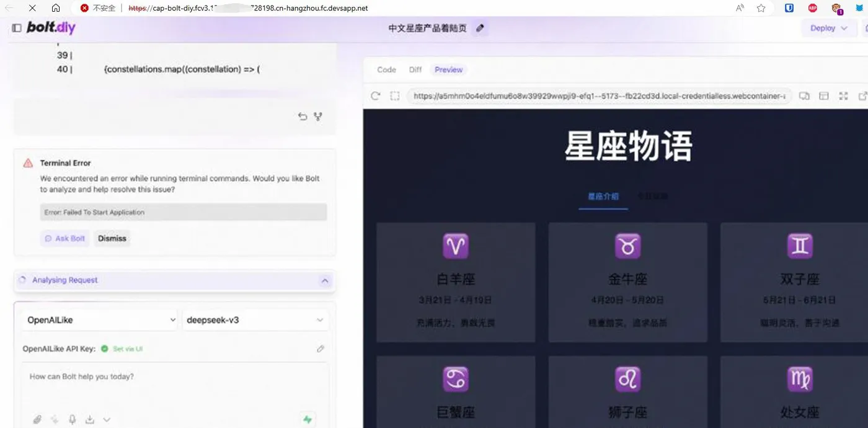Click the enhance prompt sparkle icon

[55, 420]
